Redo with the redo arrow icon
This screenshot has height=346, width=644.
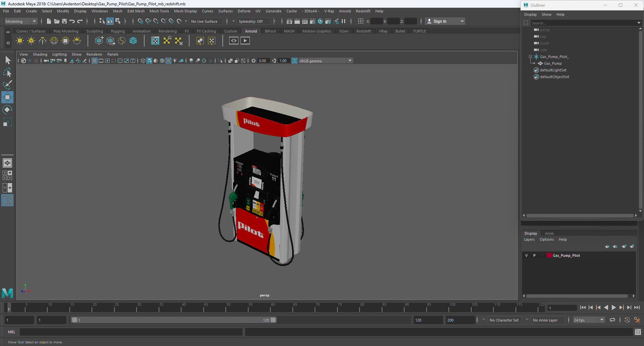click(80, 21)
